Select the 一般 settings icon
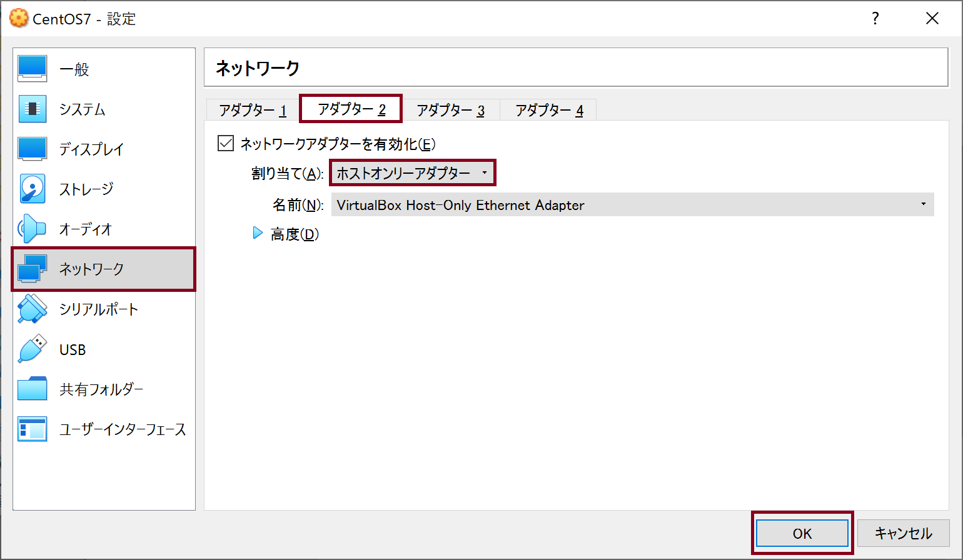Image resolution: width=963 pixels, height=560 pixels. click(32, 68)
